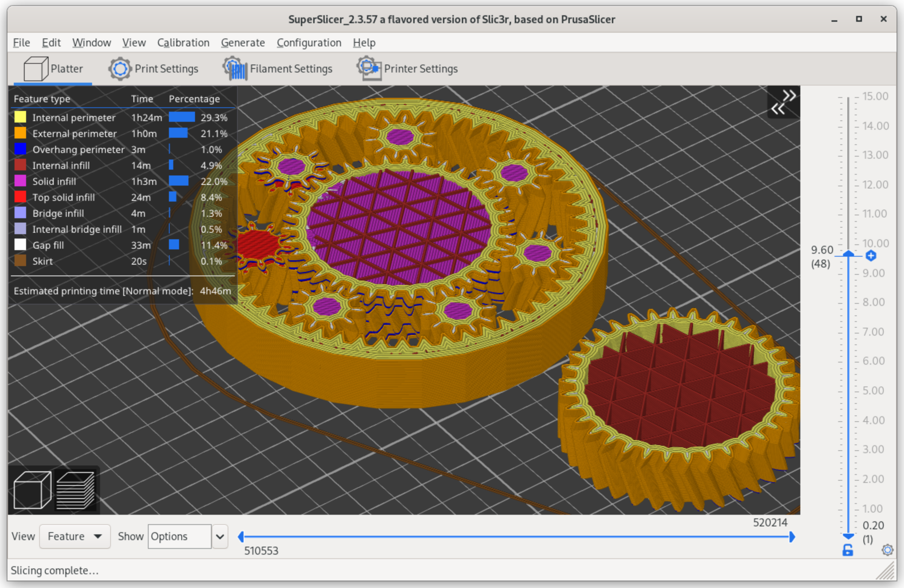Open the Configuration menu
Image resolution: width=904 pixels, height=588 pixels.
309,42
